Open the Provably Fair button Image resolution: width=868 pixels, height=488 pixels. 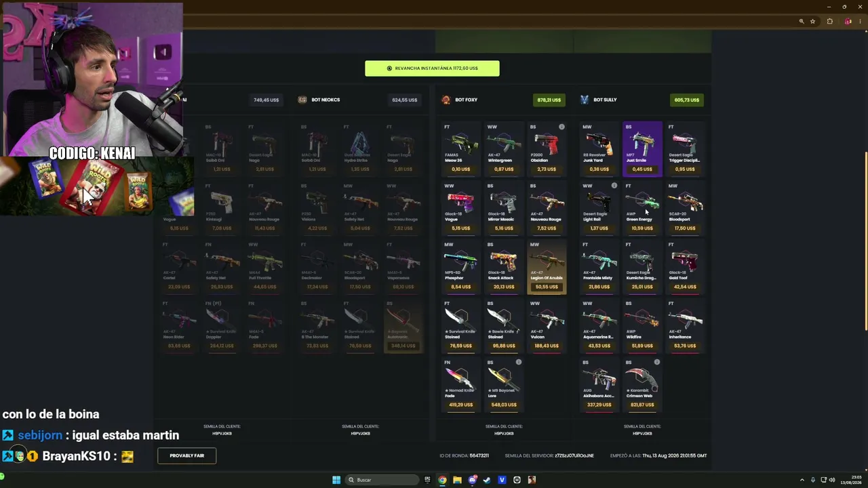point(187,455)
